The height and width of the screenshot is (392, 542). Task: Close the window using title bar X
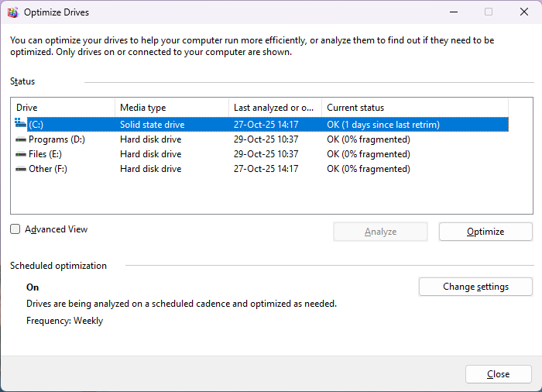click(523, 12)
